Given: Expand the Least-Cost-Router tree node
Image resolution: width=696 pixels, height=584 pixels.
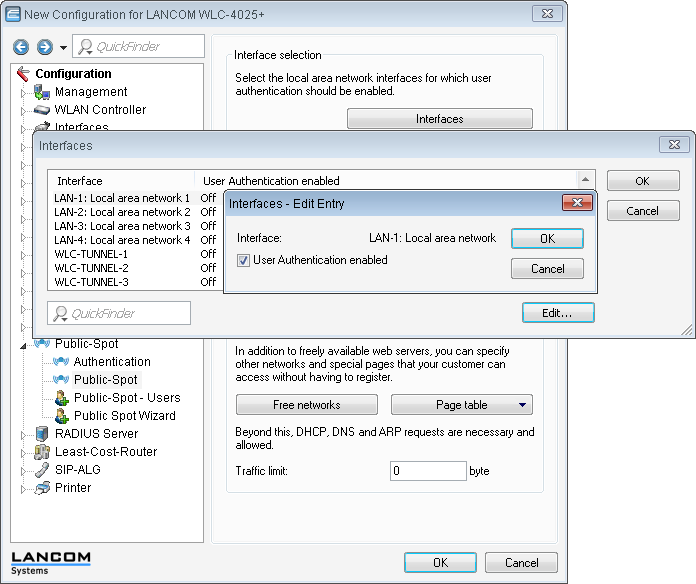Looking at the screenshot, I should [24, 452].
